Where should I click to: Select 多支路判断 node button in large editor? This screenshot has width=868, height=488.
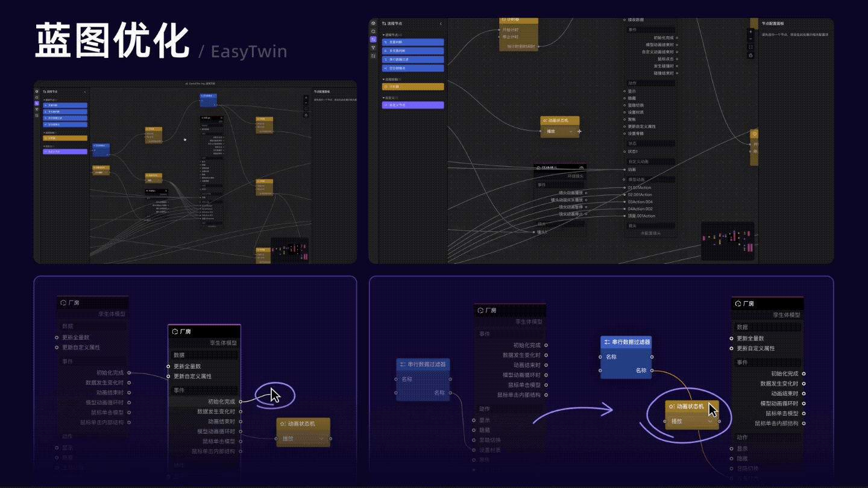coord(413,51)
